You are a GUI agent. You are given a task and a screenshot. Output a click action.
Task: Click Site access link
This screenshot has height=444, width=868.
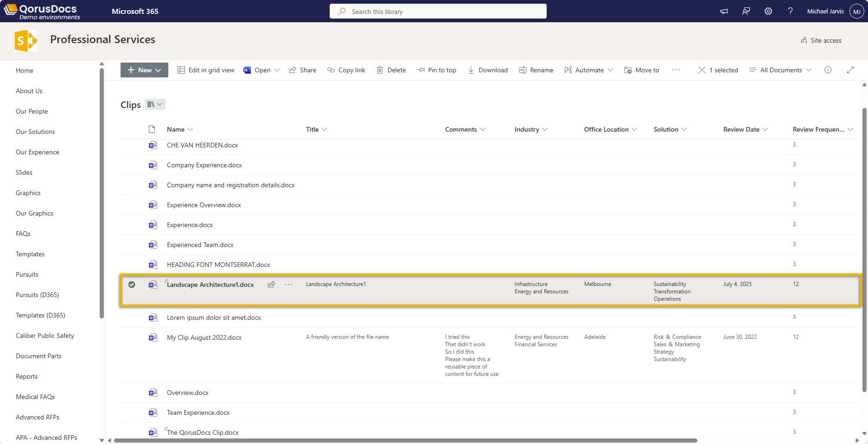(x=821, y=40)
